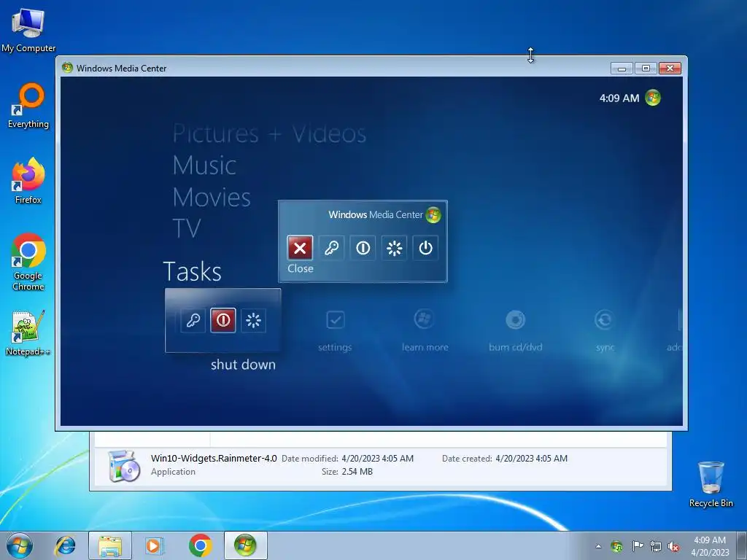
Task: Select the TV menu item
Action: click(x=187, y=228)
